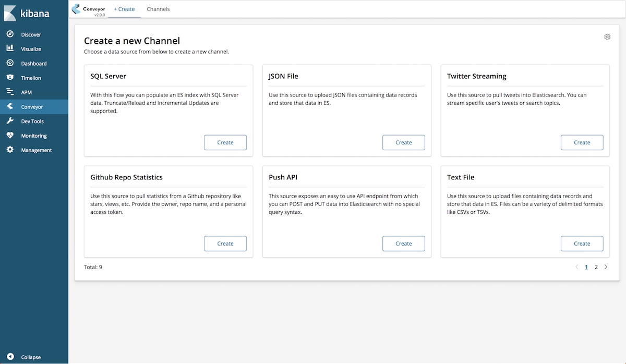Click the Github Repo Statistics description text

tap(168, 204)
